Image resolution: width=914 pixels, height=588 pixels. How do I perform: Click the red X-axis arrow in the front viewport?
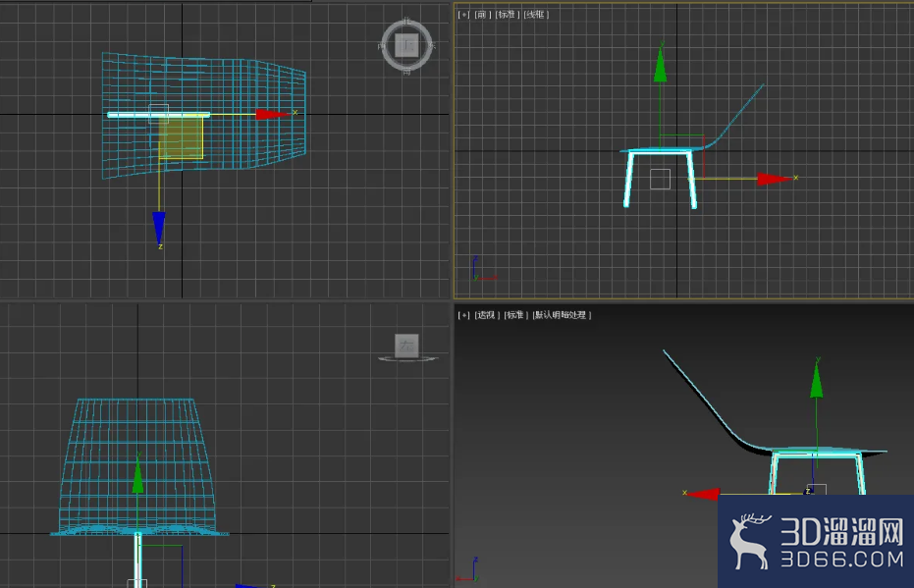click(775, 179)
